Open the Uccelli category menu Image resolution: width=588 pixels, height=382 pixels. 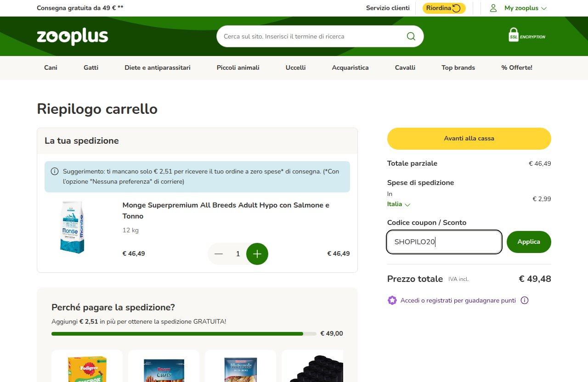pyautogui.click(x=295, y=67)
